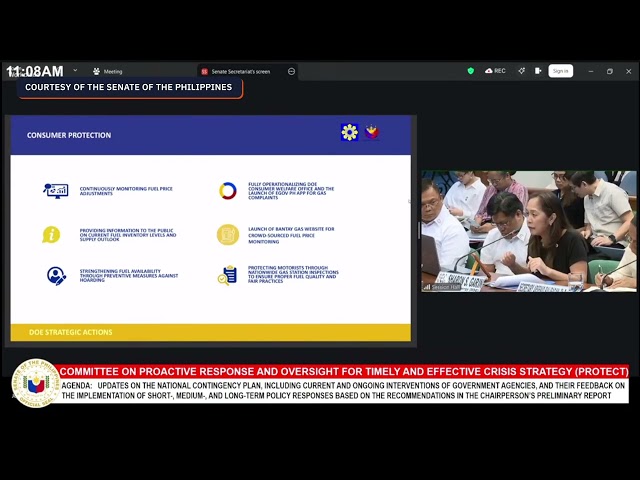Click the fuel price monitoring chart icon
The image size is (640, 480).
click(56, 191)
